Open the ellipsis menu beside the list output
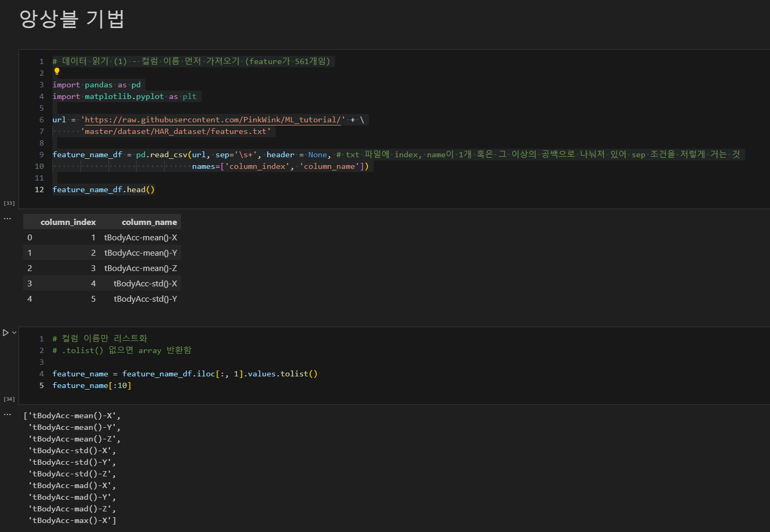 click(x=7, y=414)
